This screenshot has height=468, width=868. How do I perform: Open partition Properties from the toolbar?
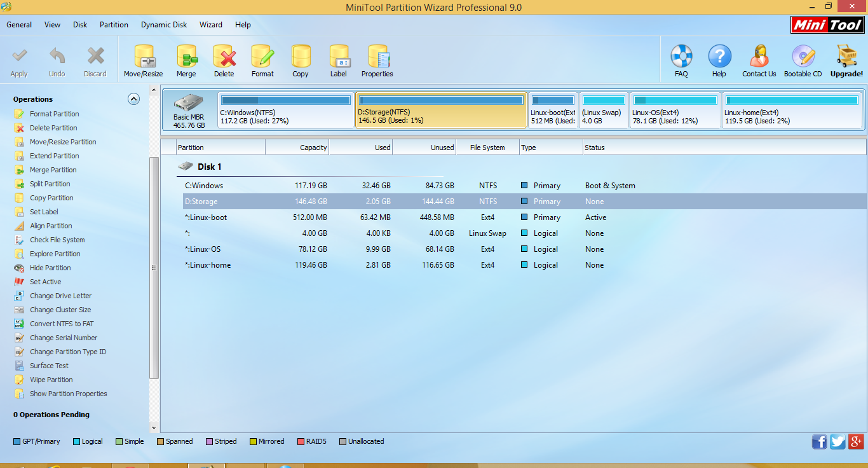click(377, 57)
